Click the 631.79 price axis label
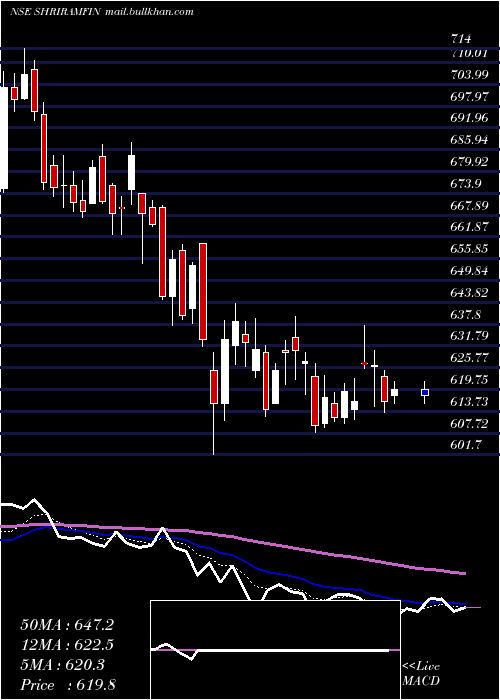This screenshot has height=700, width=500. click(469, 336)
